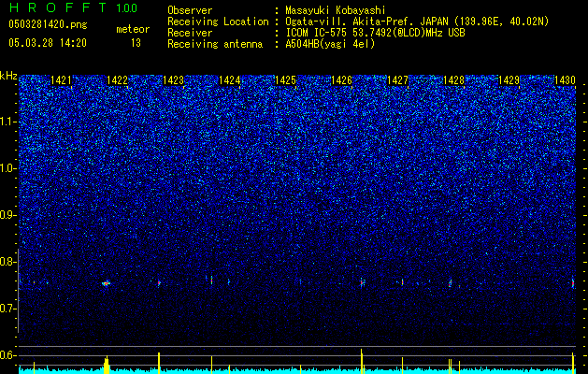The image size is (588, 374).
Task: Select the A504HB(yagi 4el) antenna text
Action: [x=330, y=44]
